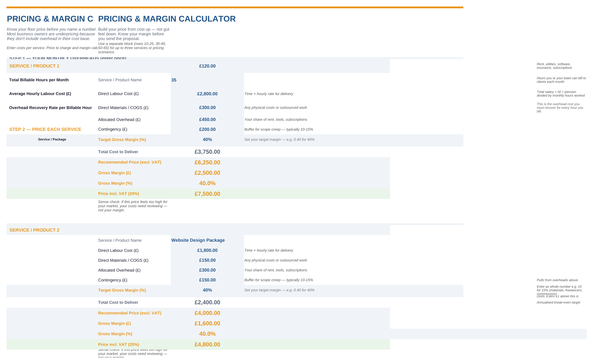Select the 'Annualised break-even target' note

[x=558, y=302]
